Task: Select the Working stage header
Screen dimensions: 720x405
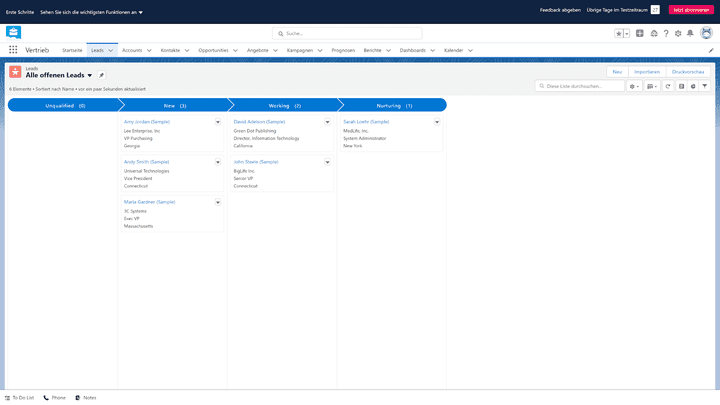Action: 284,106
